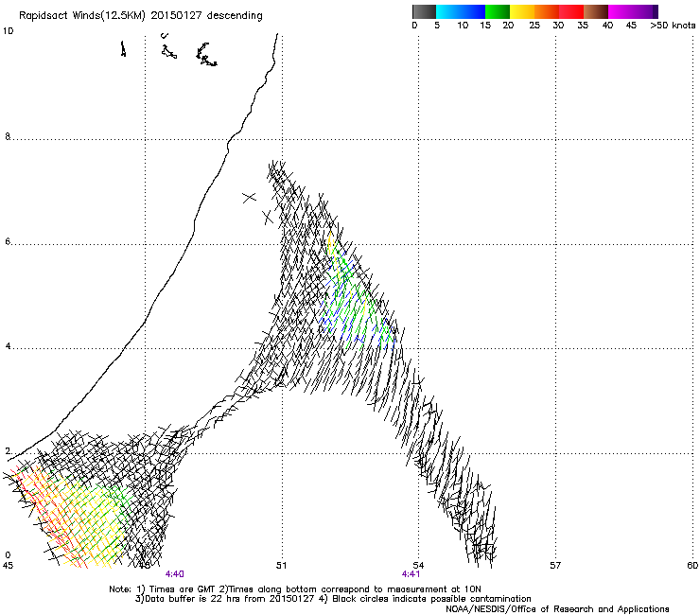Click the latitude '8' axis label
The image size is (700, 615).
[x=8, y=136]
